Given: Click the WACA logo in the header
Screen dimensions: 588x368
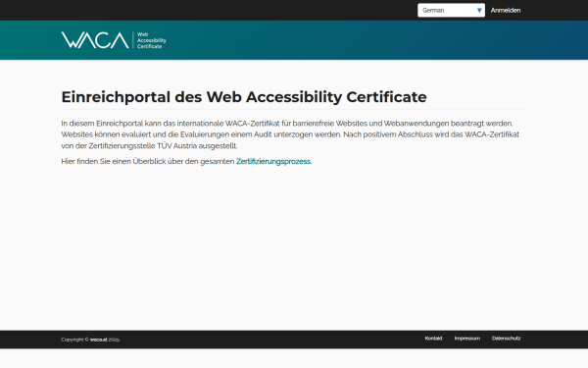Looking at the screenshot, I should coord(114,40).
